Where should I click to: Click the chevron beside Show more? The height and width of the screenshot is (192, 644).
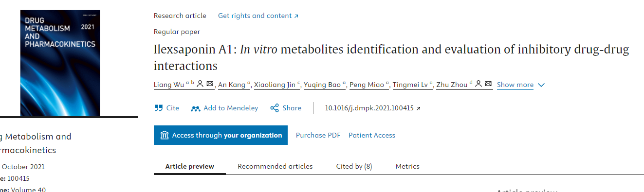(541, 85)
